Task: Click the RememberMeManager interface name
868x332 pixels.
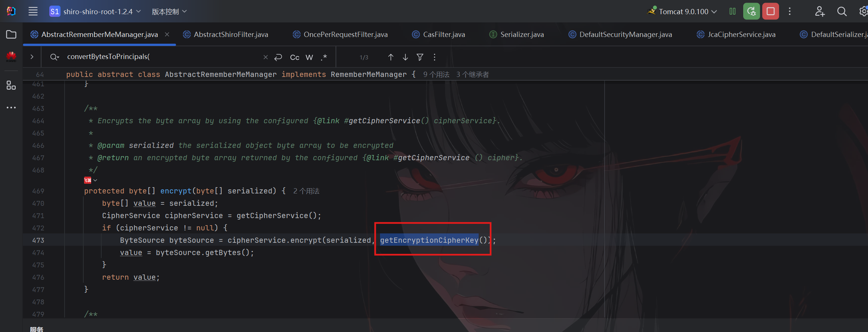Action: (368, 74)
